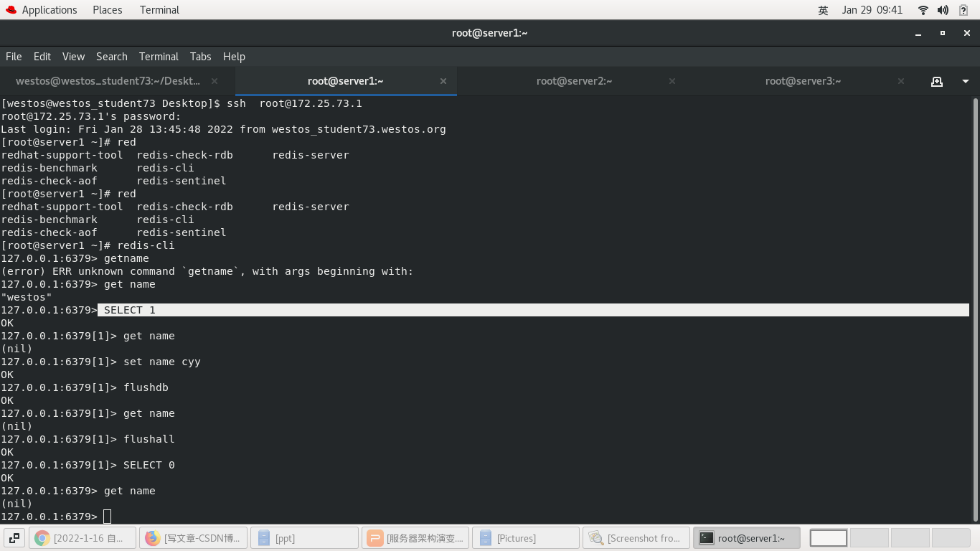The image size is (980, 551).
Task: Select the root@server1 taskbar window
Action: click(747, 538)
